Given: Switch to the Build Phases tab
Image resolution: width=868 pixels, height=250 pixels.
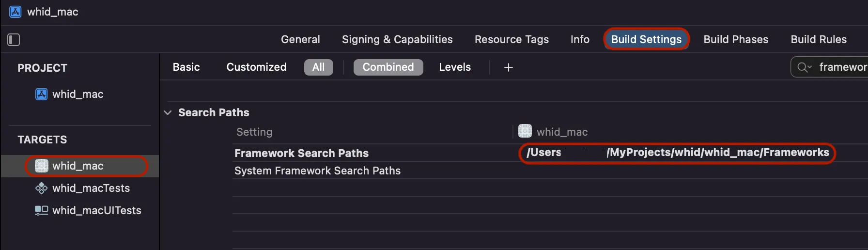Looking at the screenshot, I should point(736,39).
